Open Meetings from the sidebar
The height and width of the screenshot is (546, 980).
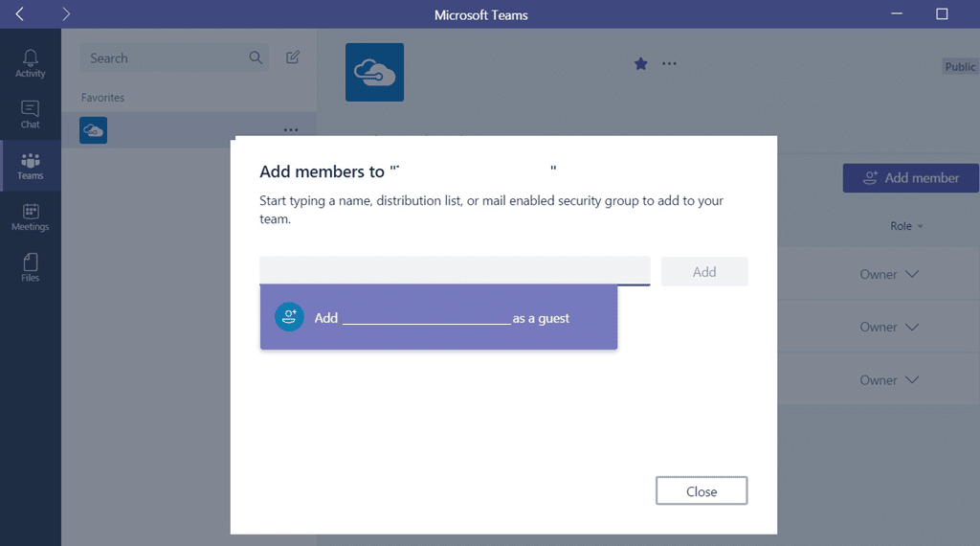click(x=30, y=217)
